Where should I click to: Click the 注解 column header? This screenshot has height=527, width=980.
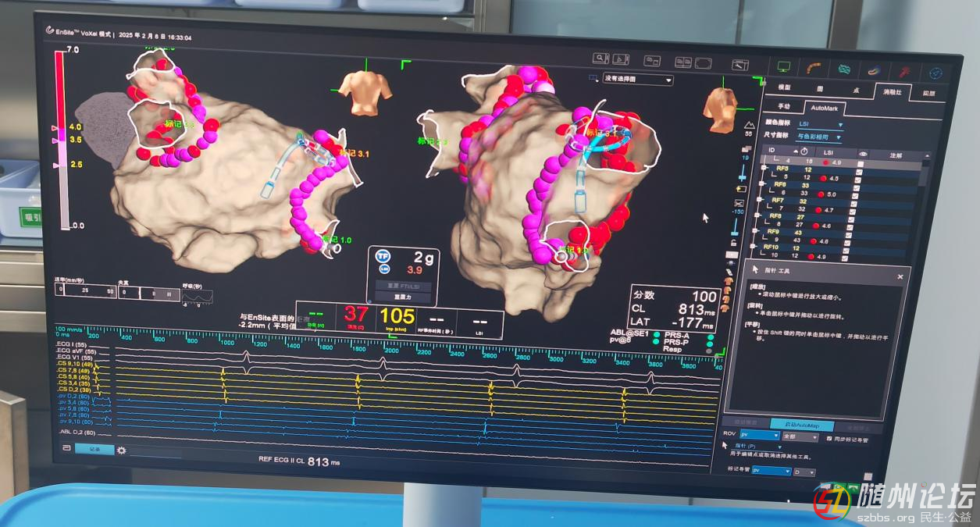point(896,155)
